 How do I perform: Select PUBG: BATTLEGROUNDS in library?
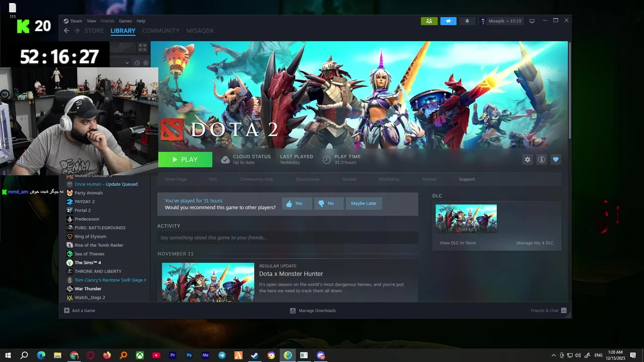(100, 228)
